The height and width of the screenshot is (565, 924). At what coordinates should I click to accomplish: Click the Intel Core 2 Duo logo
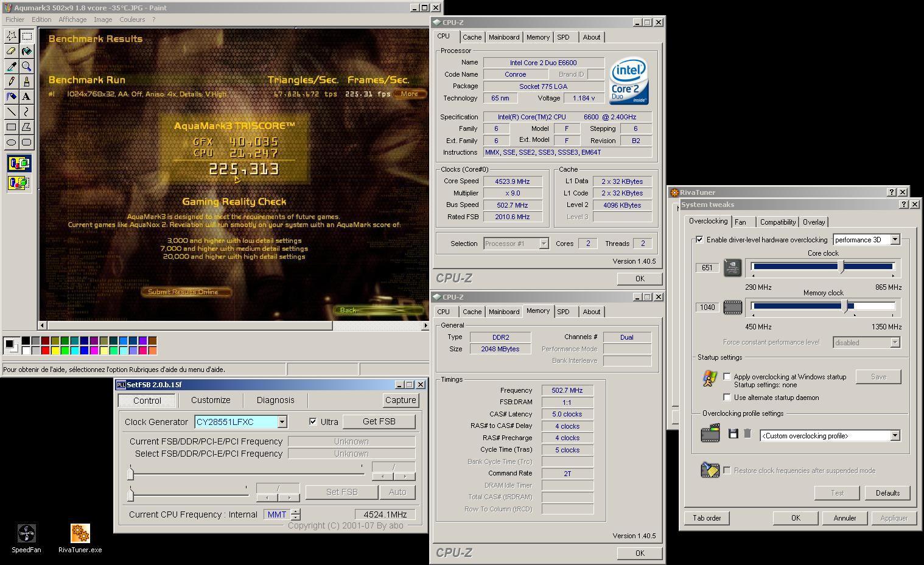[629, 81]
